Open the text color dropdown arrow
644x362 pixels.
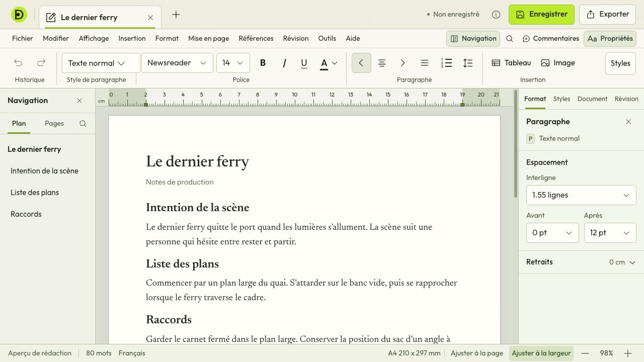click(335, 63)
